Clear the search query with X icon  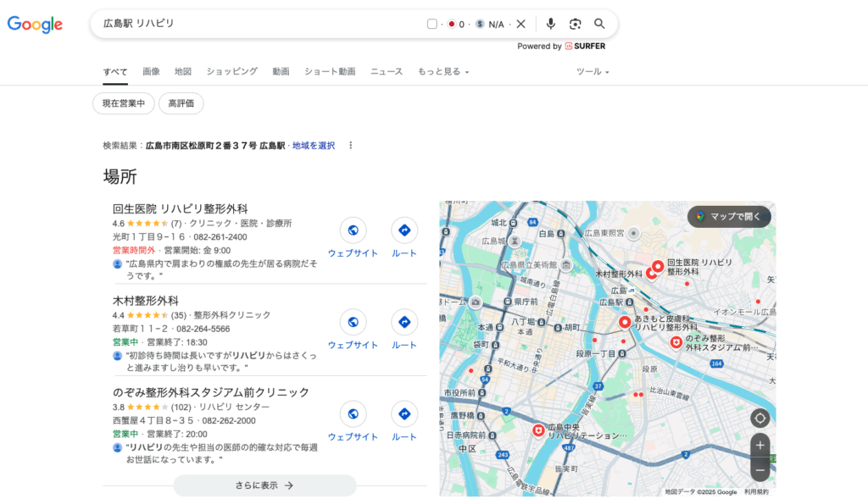pyautogui.click(x=521, y=24)
